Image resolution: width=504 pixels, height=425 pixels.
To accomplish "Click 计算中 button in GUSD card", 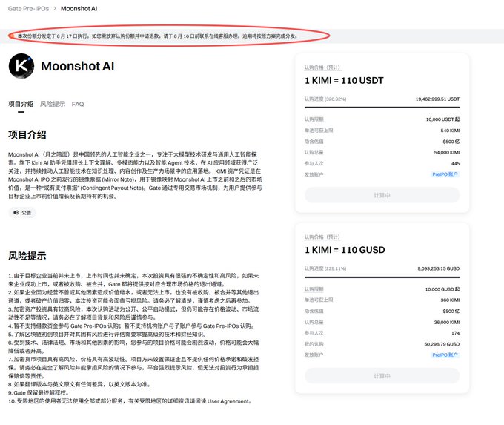I will click(382, 376).
